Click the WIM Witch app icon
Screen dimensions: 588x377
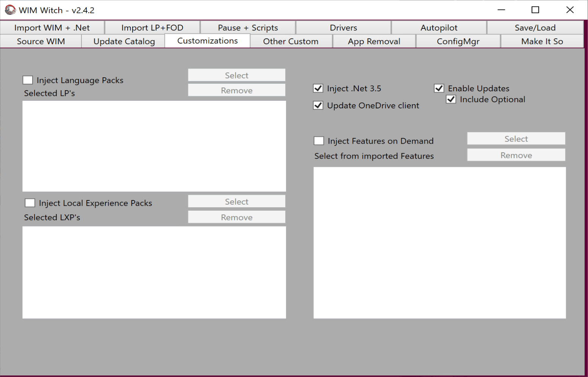click(10, 10)
